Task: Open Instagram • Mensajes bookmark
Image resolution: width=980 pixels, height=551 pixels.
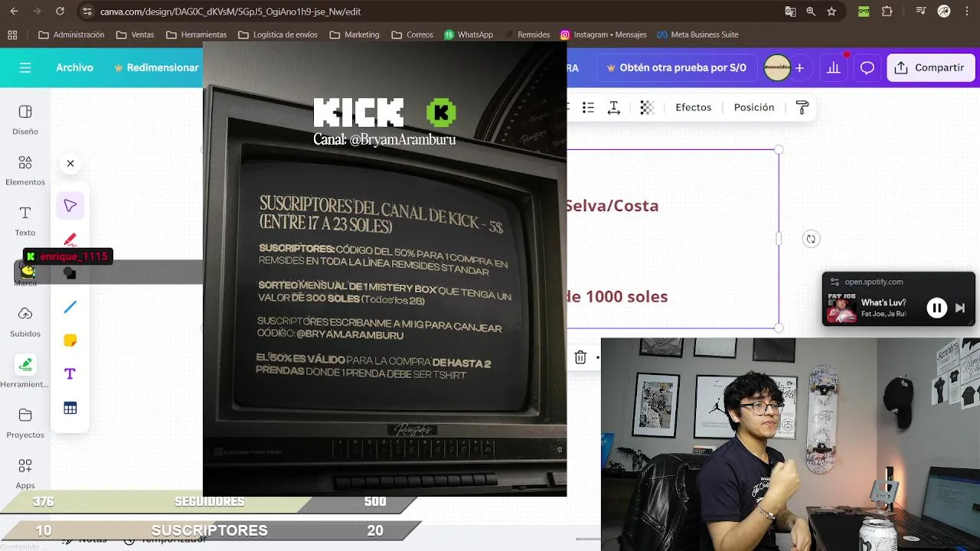Action: point(603,34)
